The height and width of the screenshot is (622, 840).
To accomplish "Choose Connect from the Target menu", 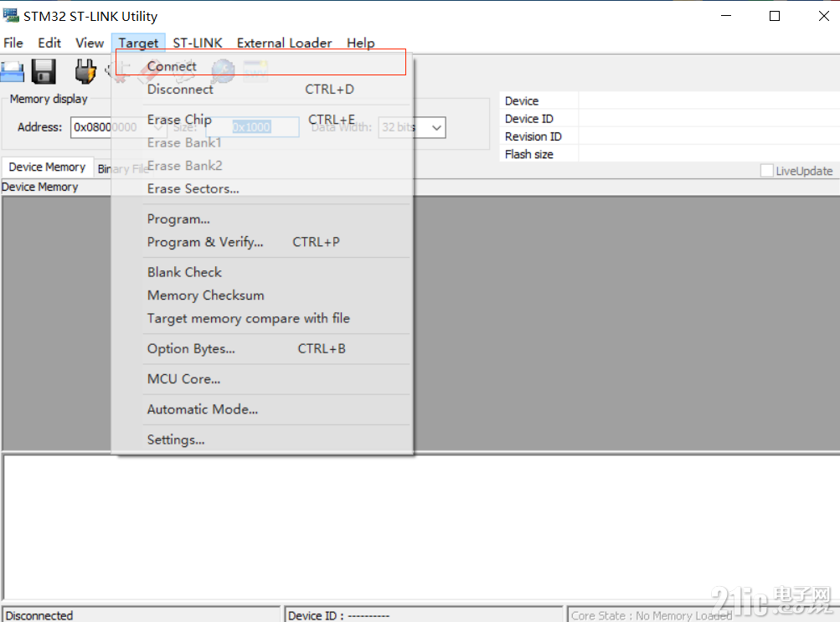I will pyautogui.click(x=262, y=66).
